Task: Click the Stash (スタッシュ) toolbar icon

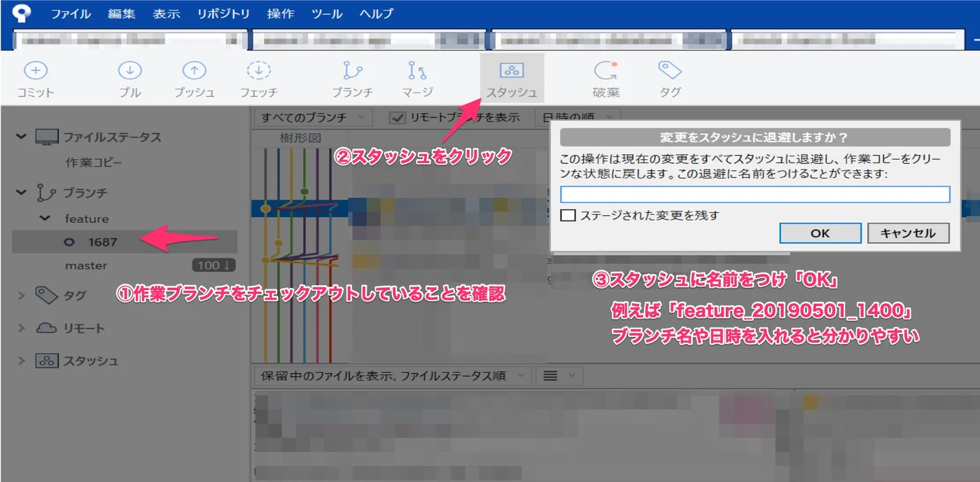Action: point(512,70)
